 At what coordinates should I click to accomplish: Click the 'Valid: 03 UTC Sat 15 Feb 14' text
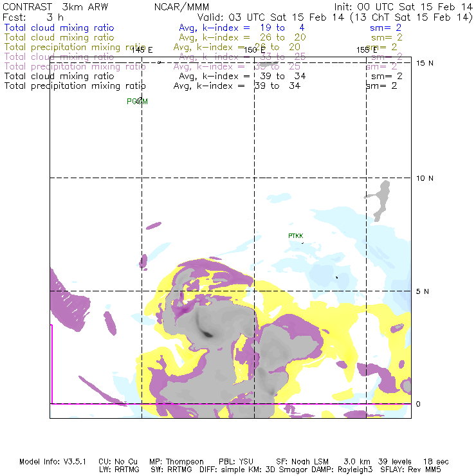(x=271, y=17)
